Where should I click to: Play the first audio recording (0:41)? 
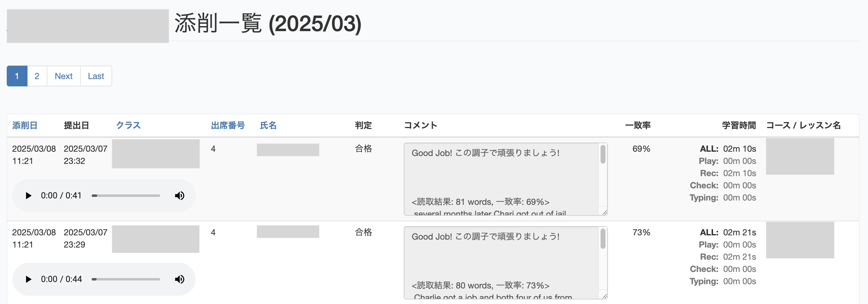pos(28,195)
